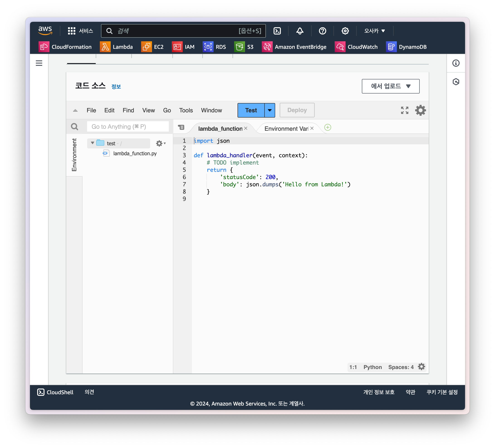Click the CloudShell icon at bottom left
This screenshot has height=448, width=495.
41,392
